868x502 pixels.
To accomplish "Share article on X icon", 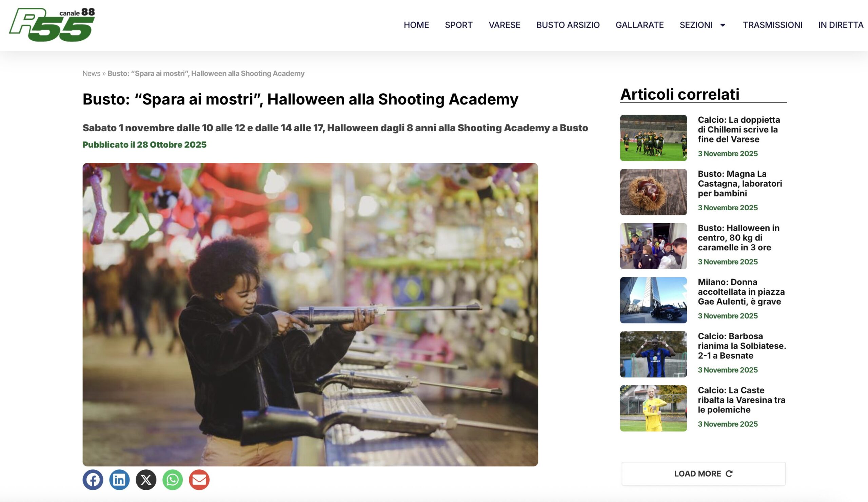I will pyautogui.click(x=146, y=480).
